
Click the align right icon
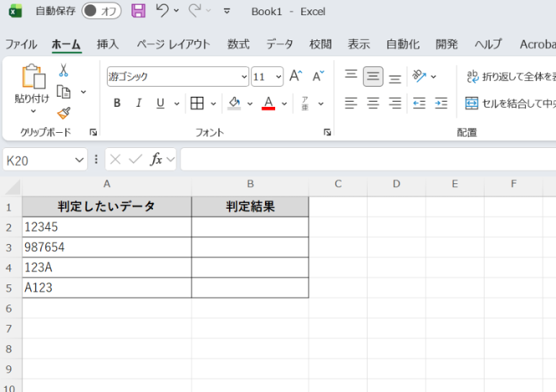coord(395,103)
